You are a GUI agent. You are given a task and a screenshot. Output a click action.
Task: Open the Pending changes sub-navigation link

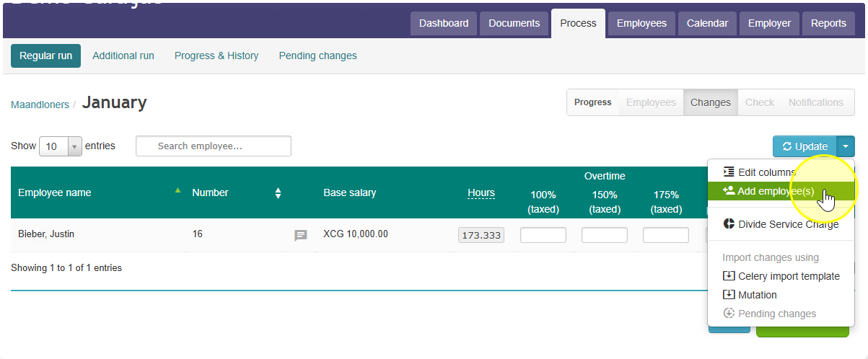coord(317,56)
